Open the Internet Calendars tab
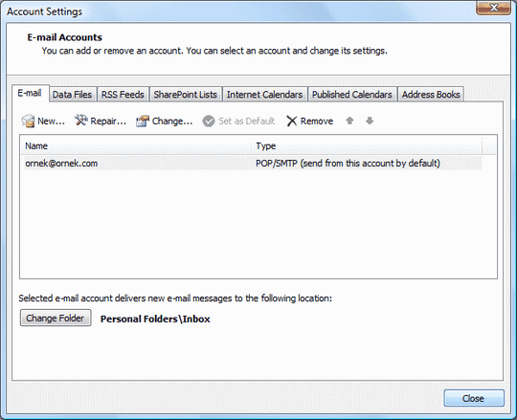The width and height of the screenshot is (517, 420). tap(264, 95)
